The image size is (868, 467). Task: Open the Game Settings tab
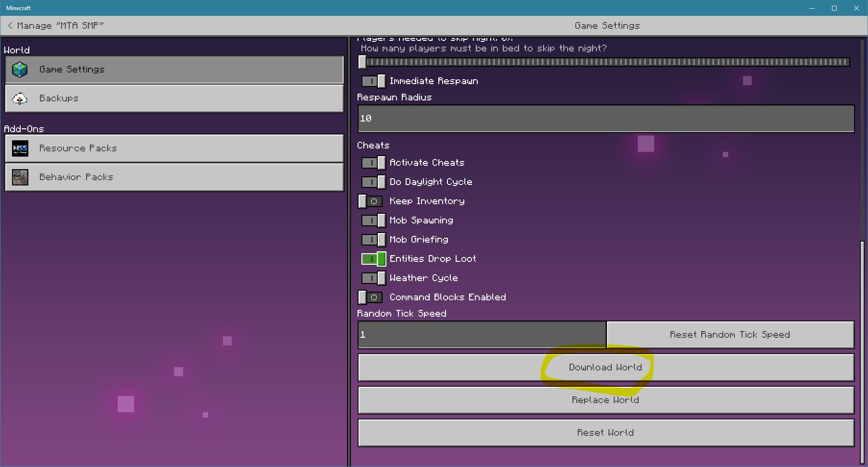pos(174,70)
